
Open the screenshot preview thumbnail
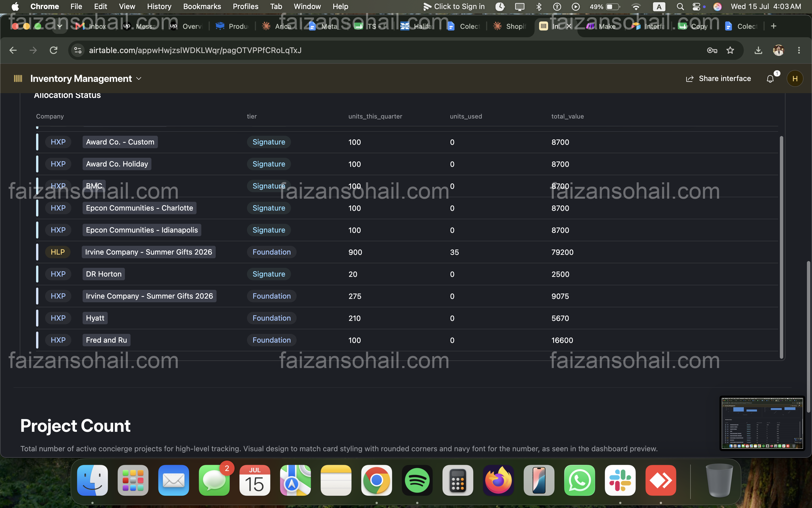tap(762, 423)
